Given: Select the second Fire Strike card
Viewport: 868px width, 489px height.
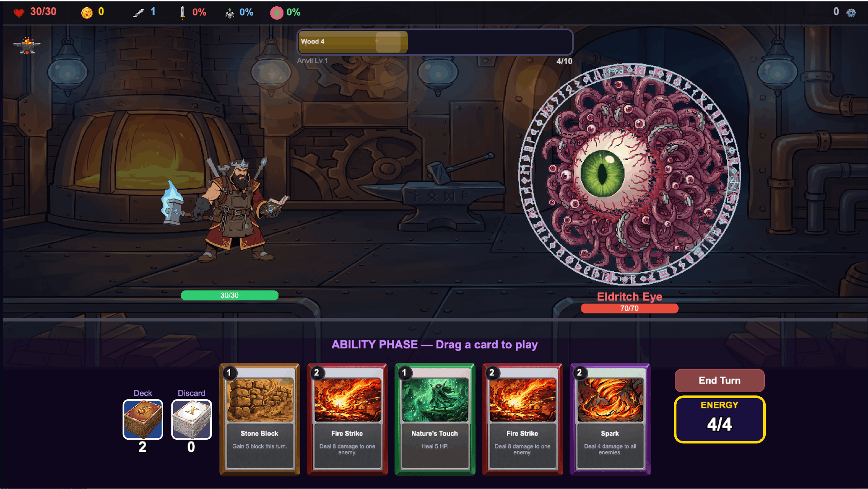Looking at the screenshot, I should (x=523, y=419).
